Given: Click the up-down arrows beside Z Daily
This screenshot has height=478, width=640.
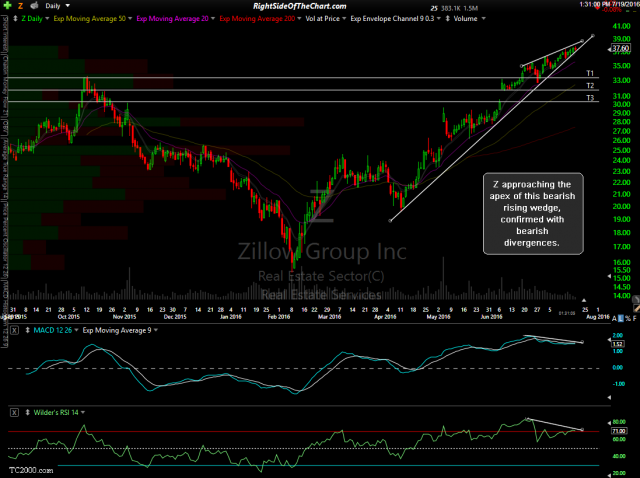Looking at the screenshot, I should pyautogui.click(x=15, y=18).
